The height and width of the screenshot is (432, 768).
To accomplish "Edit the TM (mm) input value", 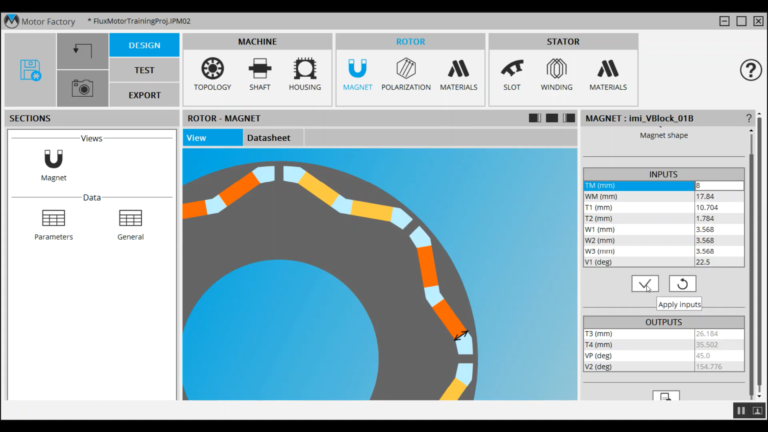I will click(x=719, y=185).
